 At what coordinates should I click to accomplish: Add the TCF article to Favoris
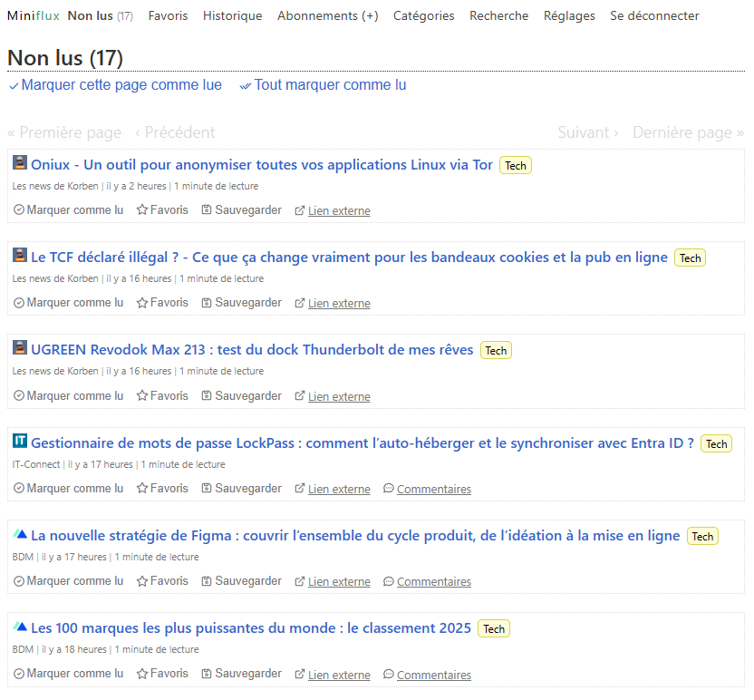coord(162,303)
